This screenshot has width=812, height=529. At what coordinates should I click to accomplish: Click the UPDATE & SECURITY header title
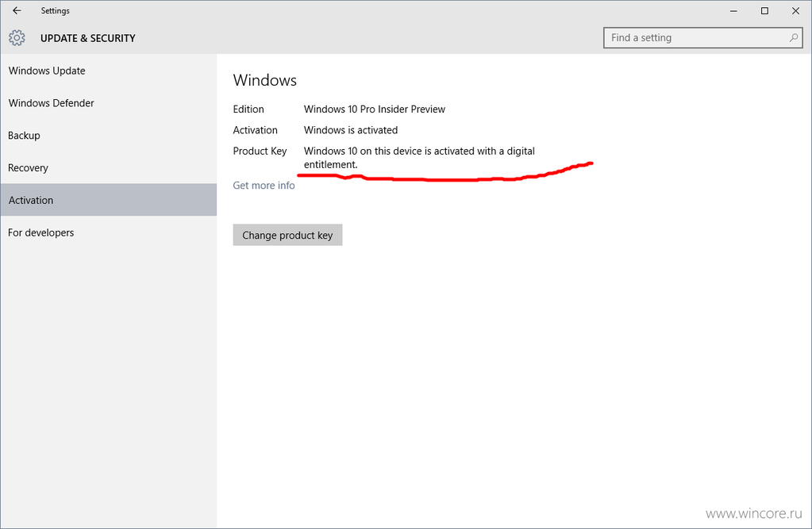coord(87,38)
